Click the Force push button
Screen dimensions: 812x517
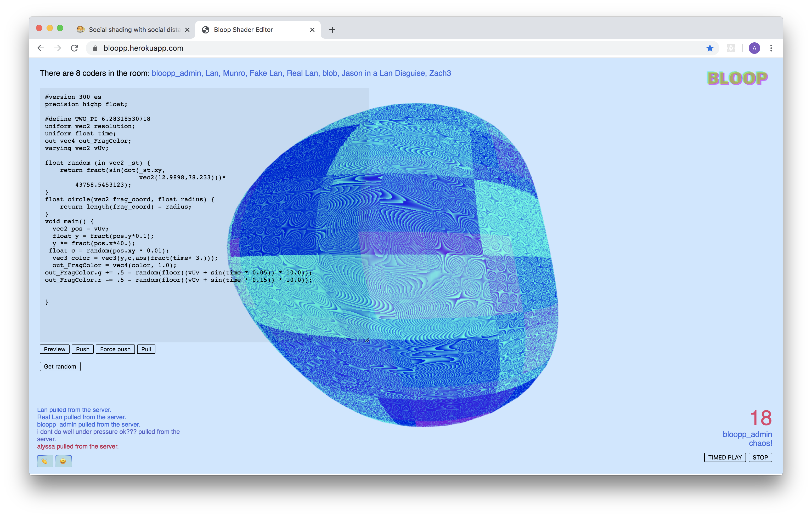click(115, 349)
